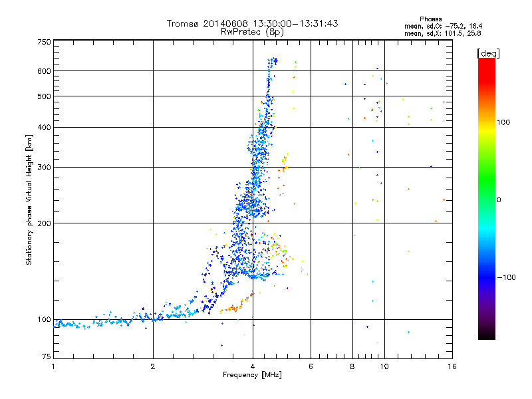Click the rainbow phase colorbar
Image resolution: width=532 pixels, height=399 pixels.
point(487,199)
